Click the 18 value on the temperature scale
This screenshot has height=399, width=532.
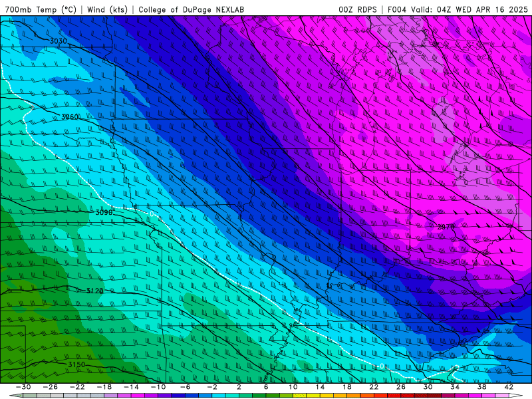point(347,387)
